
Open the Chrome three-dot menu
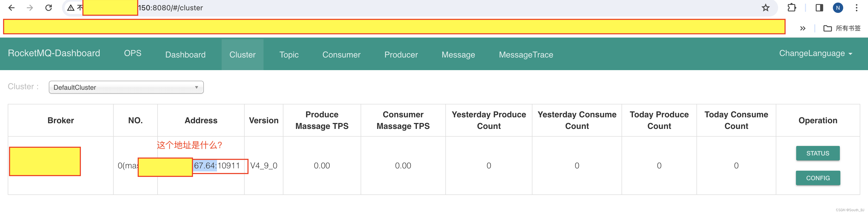857,8
